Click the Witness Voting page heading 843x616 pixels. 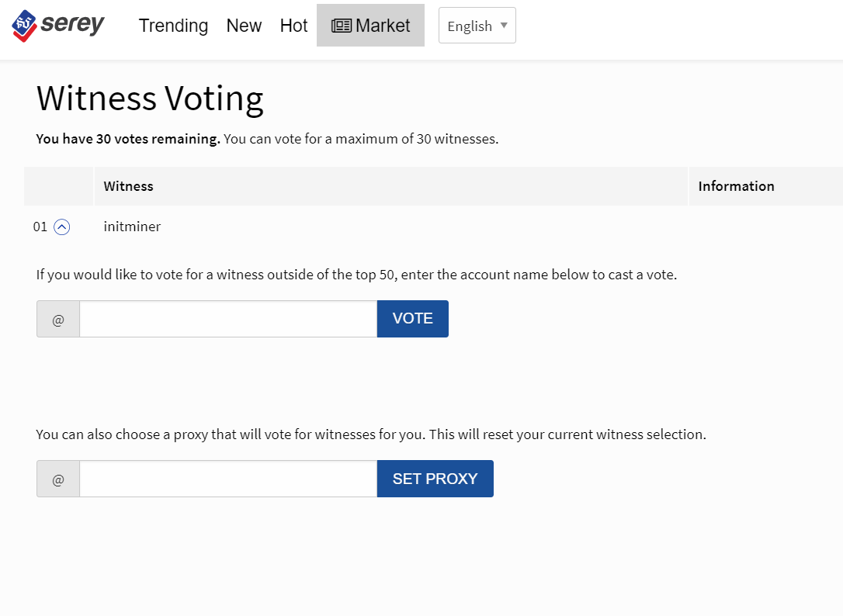click(x=150, y=99)
